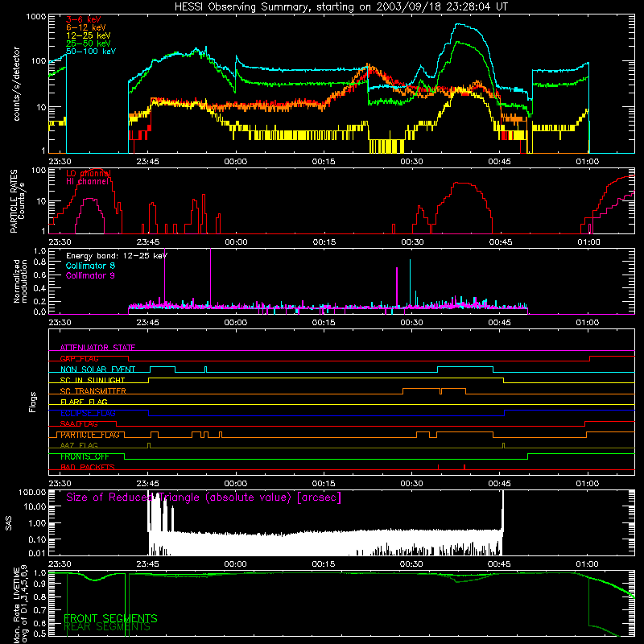644x644 pixels.
Task: Click the 00:45 time tick under the flags panel
Action: [500, 484]
